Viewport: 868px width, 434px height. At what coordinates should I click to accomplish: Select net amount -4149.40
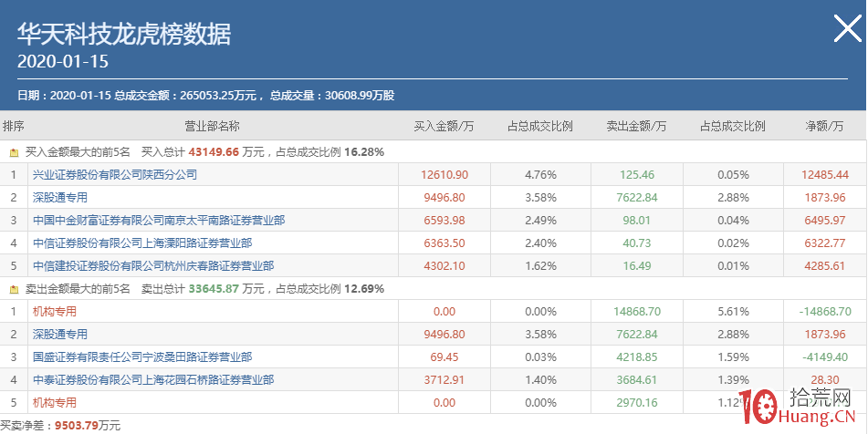[825, 357]
